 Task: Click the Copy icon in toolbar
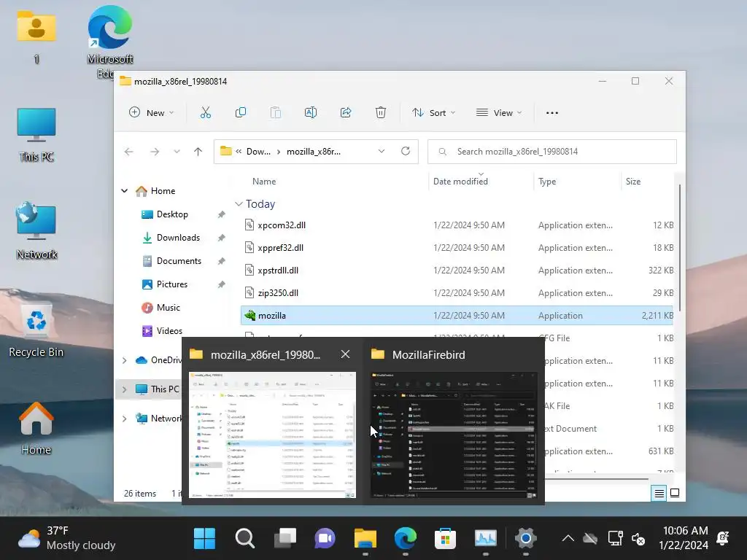(241, 113)
